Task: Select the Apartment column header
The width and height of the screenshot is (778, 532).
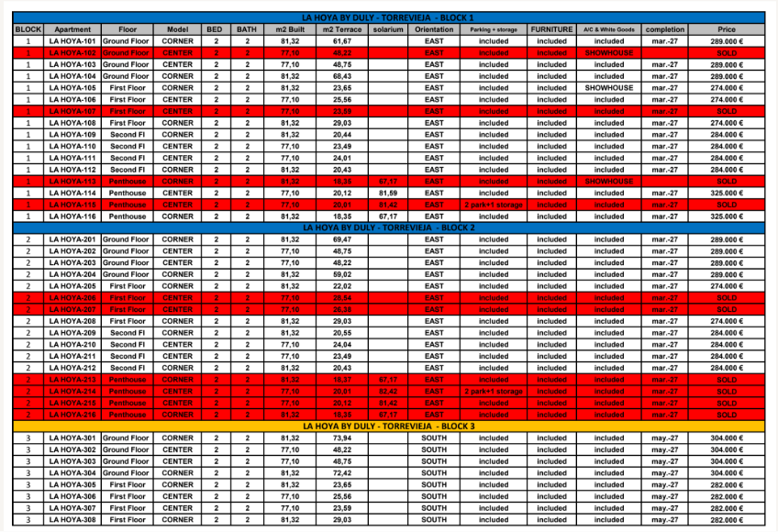Action: (72, 29)
